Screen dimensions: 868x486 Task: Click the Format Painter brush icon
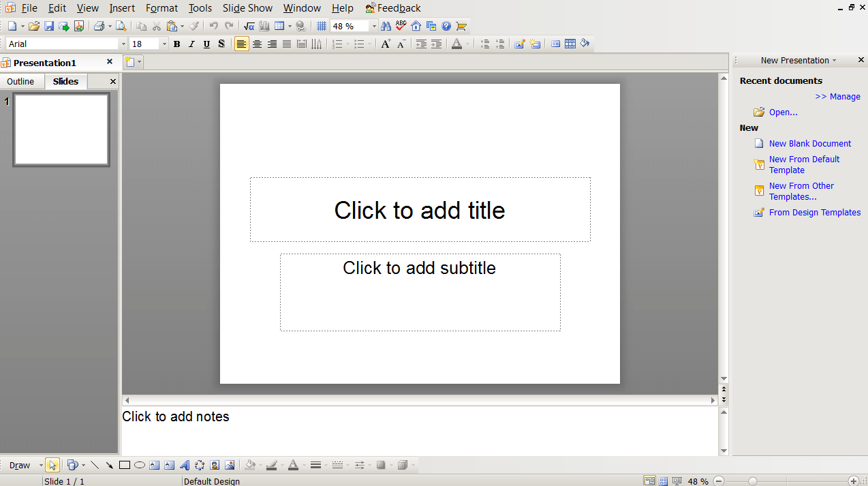coord(194,26)
